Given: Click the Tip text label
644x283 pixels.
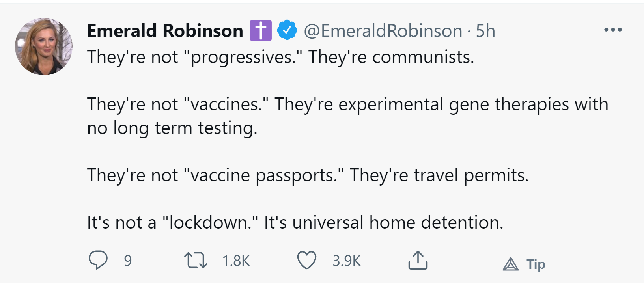Looking at the screenshot, I should click(x=536, y=264).
